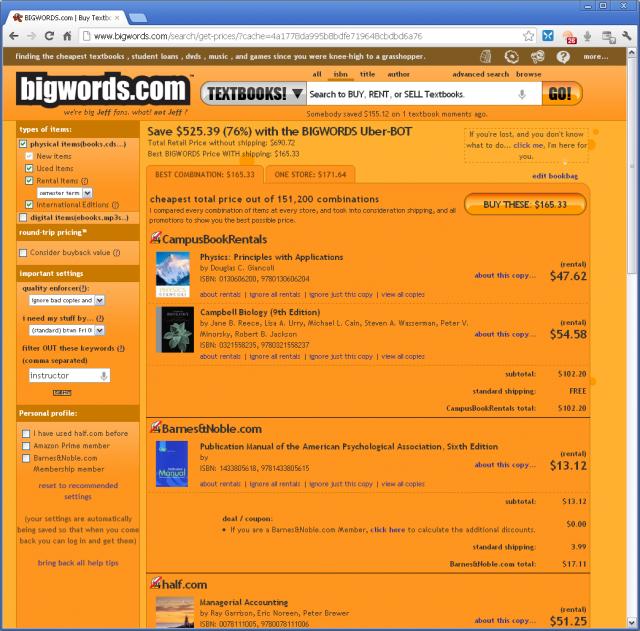Click the microphone extension in browser toolbar
Screen dimensions: 640x631
pos(587,36)
